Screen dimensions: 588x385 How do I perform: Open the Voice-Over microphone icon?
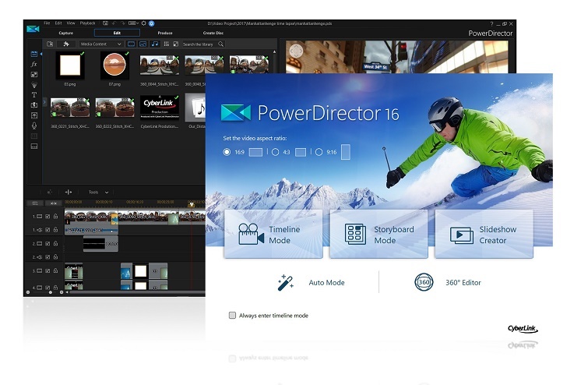(33, 125)
